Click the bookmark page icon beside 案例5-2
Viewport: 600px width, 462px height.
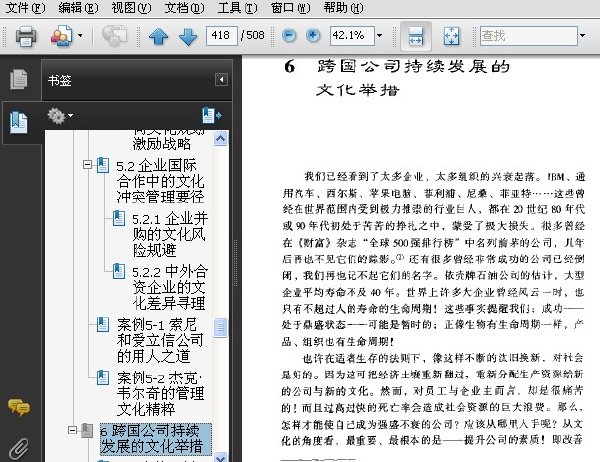point(103,377)
